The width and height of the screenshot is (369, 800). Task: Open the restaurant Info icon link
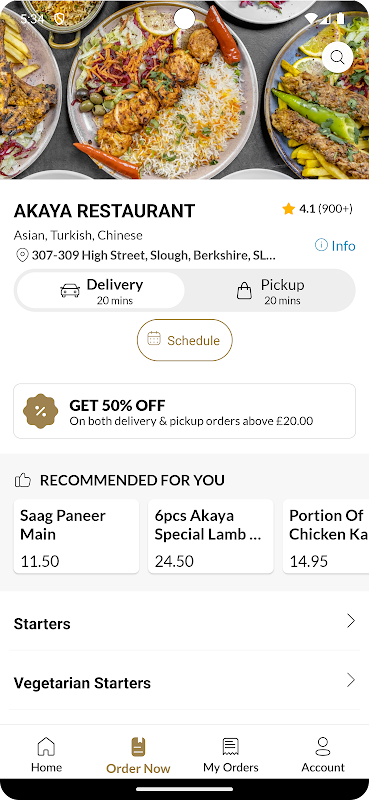point(321,245)
